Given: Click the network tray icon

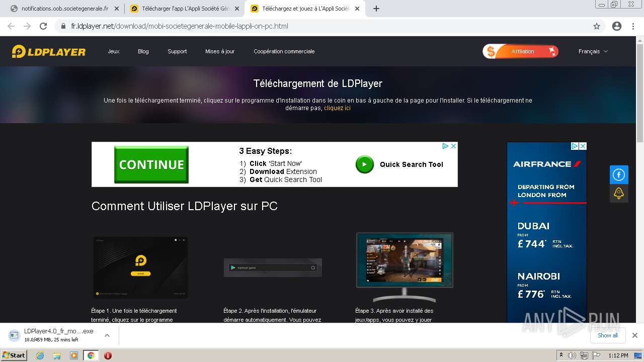Looking at the screenshot, I should [584, 355].
